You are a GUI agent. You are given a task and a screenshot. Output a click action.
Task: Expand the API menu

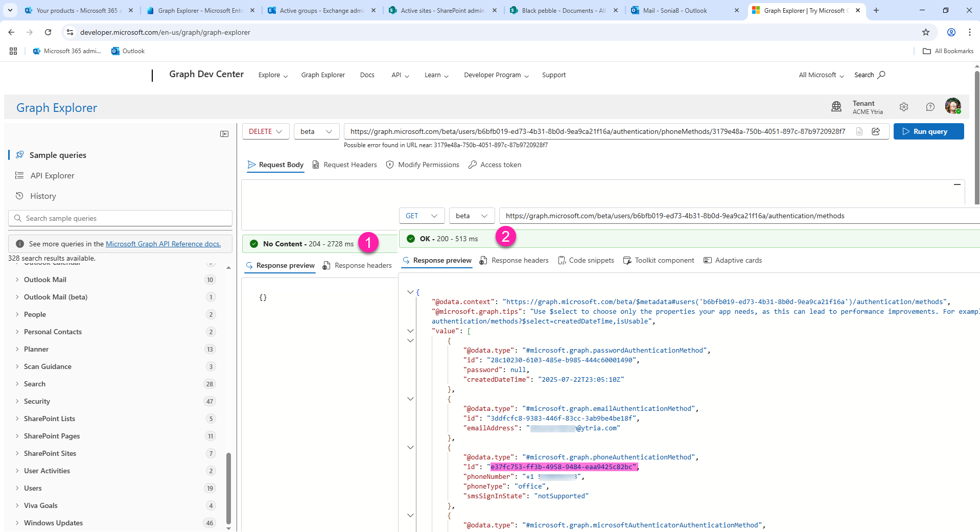click(x=400, y=75)
